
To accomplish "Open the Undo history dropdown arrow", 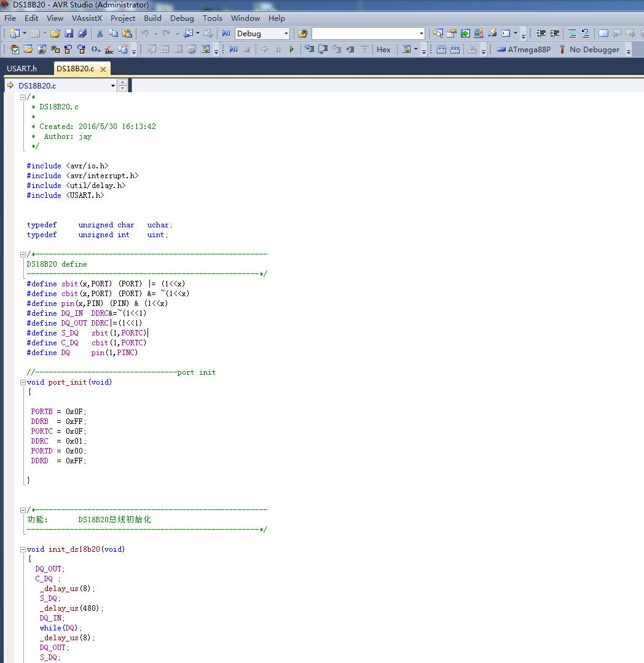I will click(155, 33).
